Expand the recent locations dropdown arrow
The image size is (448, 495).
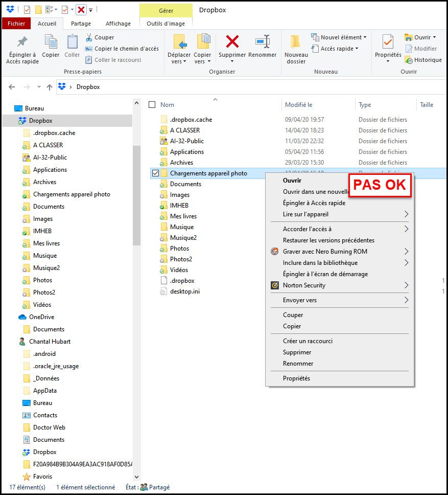(x=39, y=87)
